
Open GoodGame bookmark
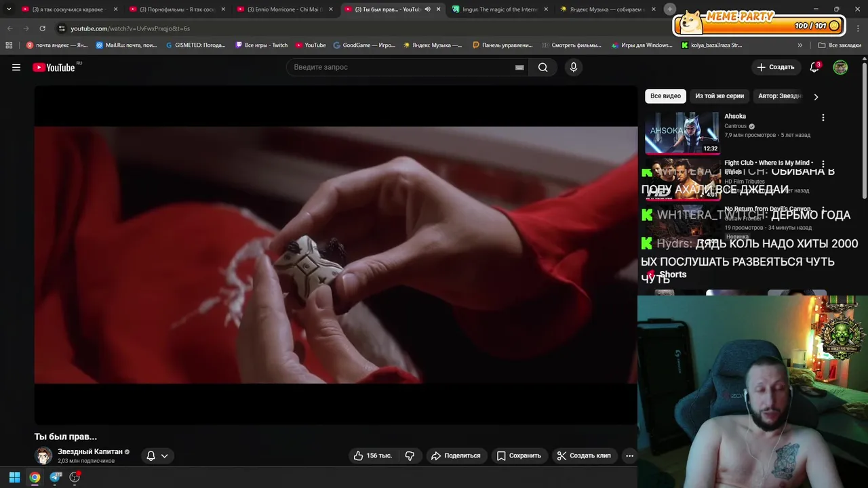tap(364, 45)
